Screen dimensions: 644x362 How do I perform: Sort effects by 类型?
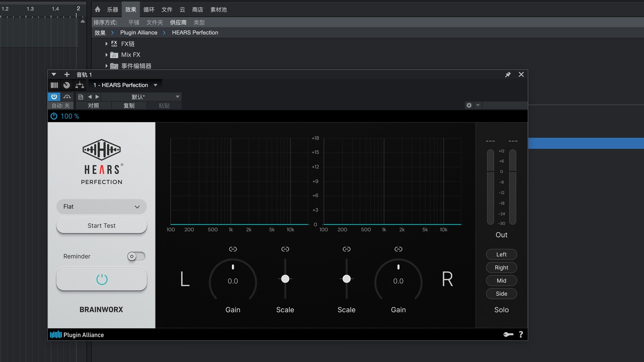coord(199,22)
